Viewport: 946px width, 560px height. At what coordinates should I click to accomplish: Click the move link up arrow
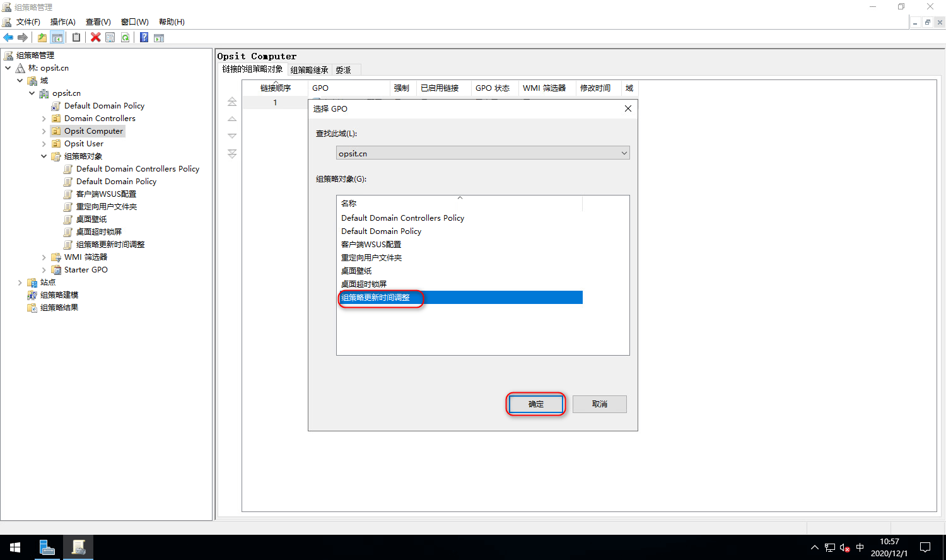tap(232, 119)
